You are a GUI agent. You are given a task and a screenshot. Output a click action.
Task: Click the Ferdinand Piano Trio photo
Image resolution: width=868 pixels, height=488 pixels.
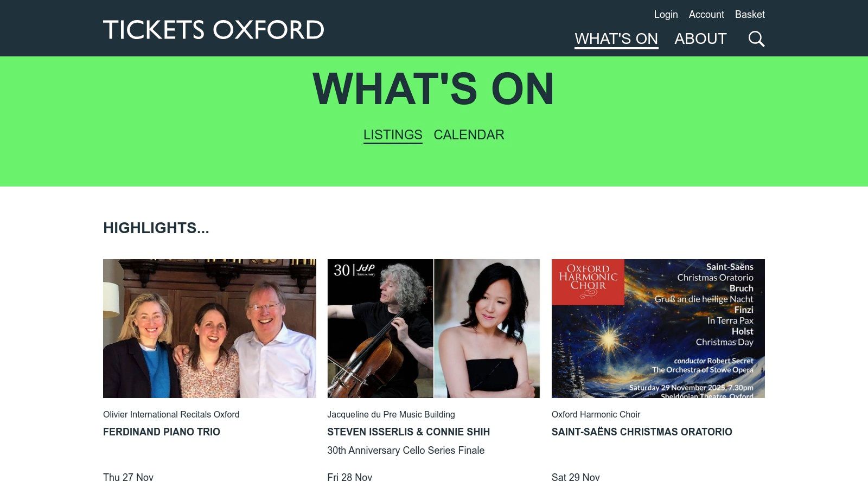tap(209, 329)
